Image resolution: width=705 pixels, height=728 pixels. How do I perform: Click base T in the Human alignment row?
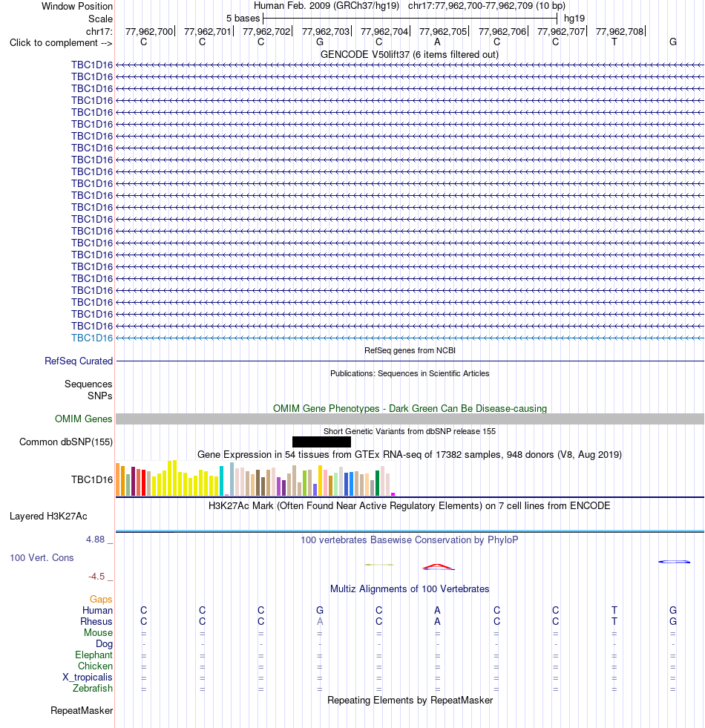[x=614, y=610]
